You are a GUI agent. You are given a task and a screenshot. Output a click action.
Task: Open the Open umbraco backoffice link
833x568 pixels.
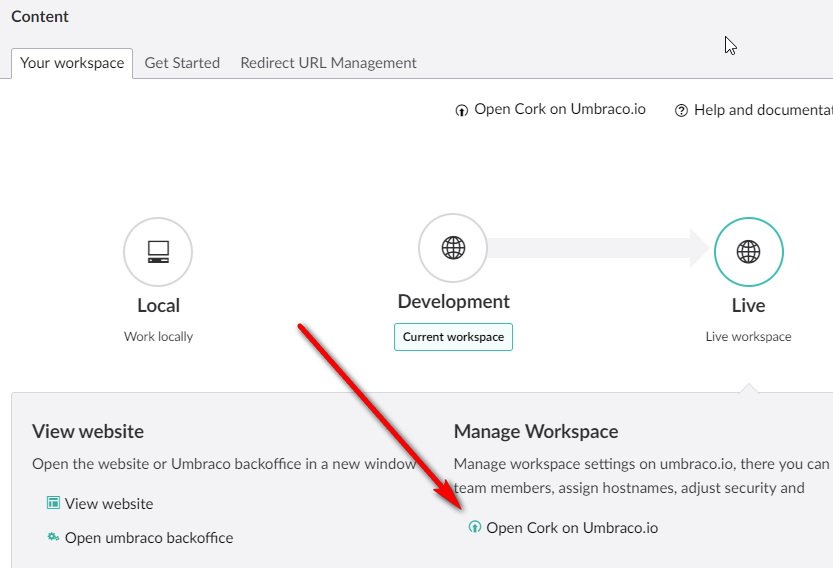(x=149, y=538)
